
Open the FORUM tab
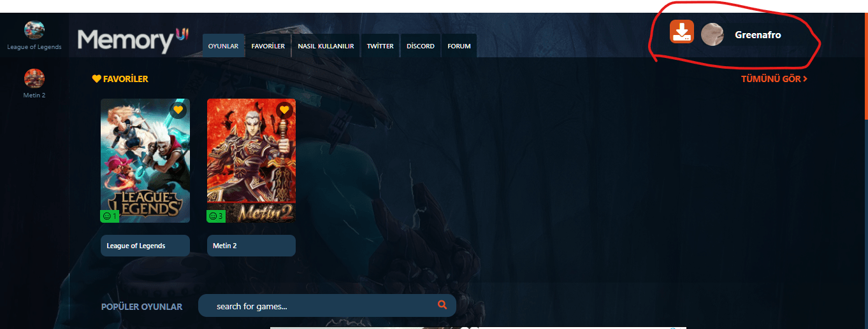459,46
